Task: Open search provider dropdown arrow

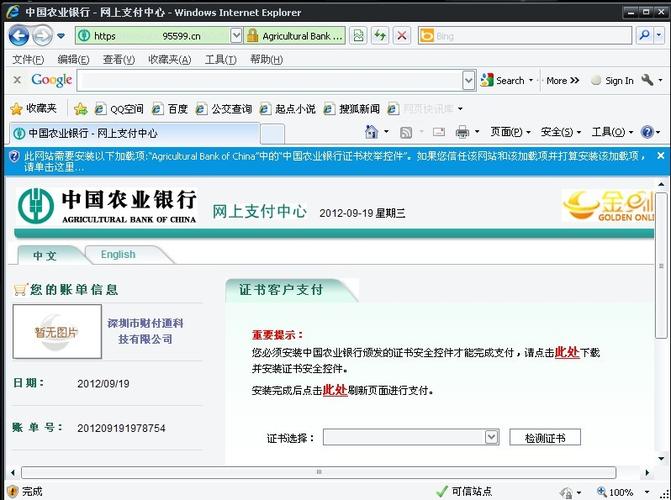Action: pos(659,36)
